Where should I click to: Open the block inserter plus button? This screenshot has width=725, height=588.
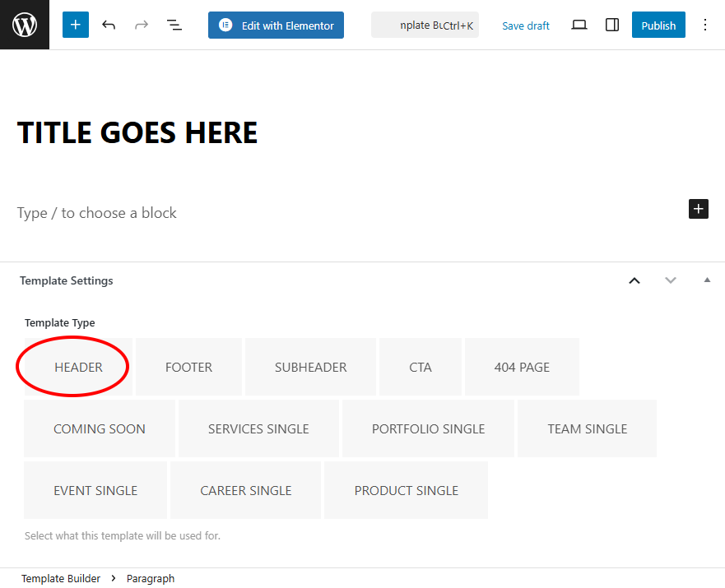pyautogui.click(x=75, y=25)
